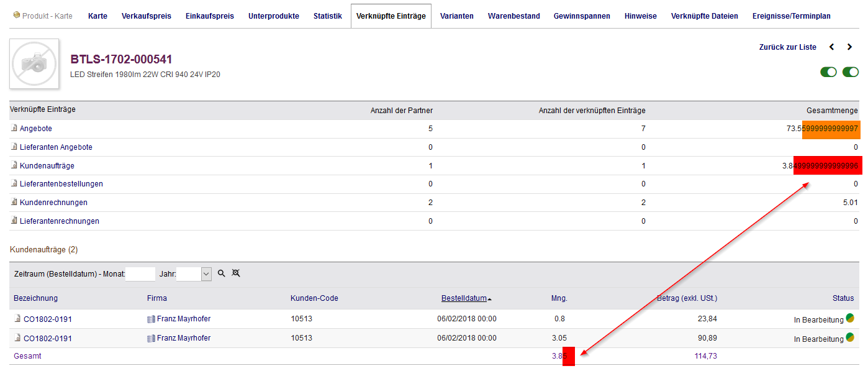Open the Lieferantenrechnungen entries
Screen dimensions: 868x376
pos(60,221)
